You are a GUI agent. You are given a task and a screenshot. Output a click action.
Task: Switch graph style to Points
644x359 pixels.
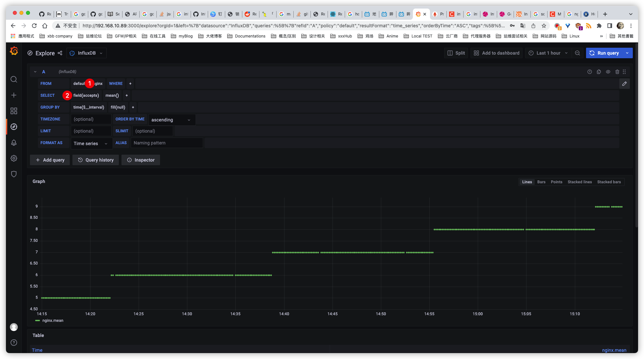click(556, 182)
